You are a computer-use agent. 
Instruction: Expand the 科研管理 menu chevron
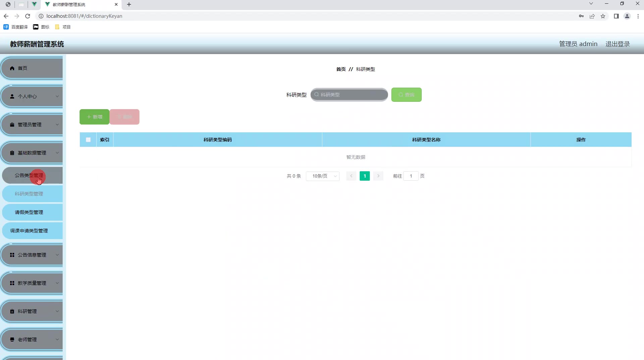[57, 311]
